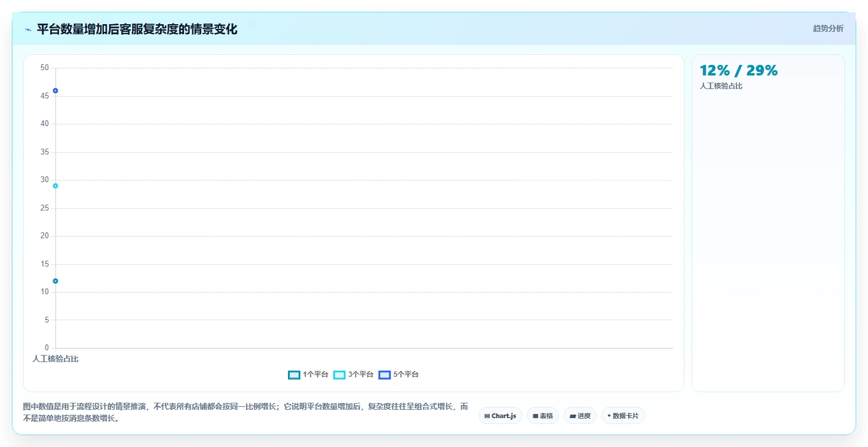Toggle the 3个平台 legend swatch
Image resolution: width=868 pixels, height=447 pixels.
[339, 374]
